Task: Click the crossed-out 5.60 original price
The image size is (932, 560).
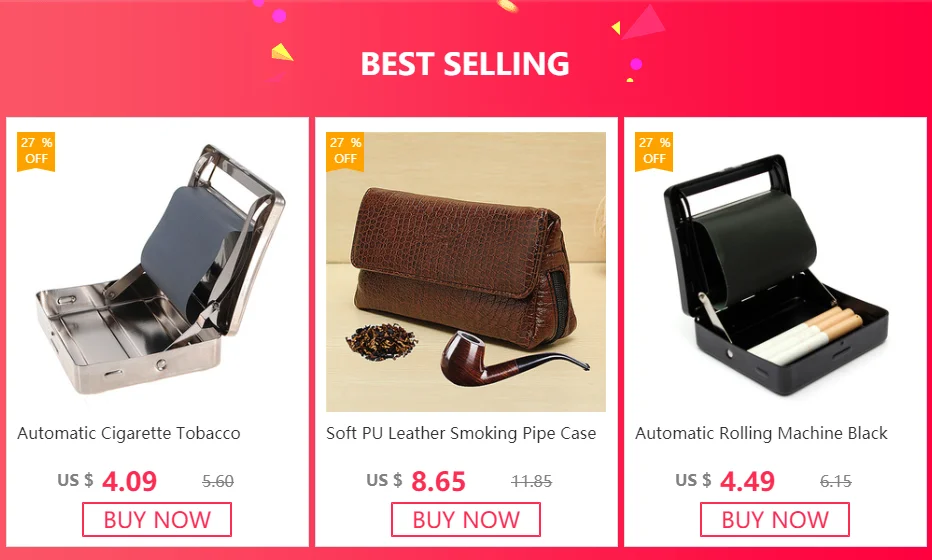Action: [x=218, y=481]
